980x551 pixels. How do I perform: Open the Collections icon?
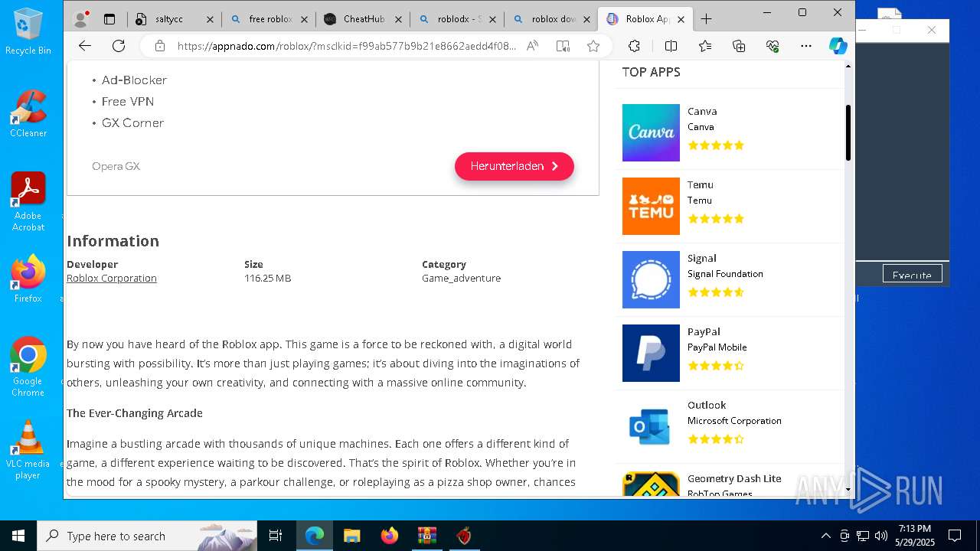coord(739,46)
